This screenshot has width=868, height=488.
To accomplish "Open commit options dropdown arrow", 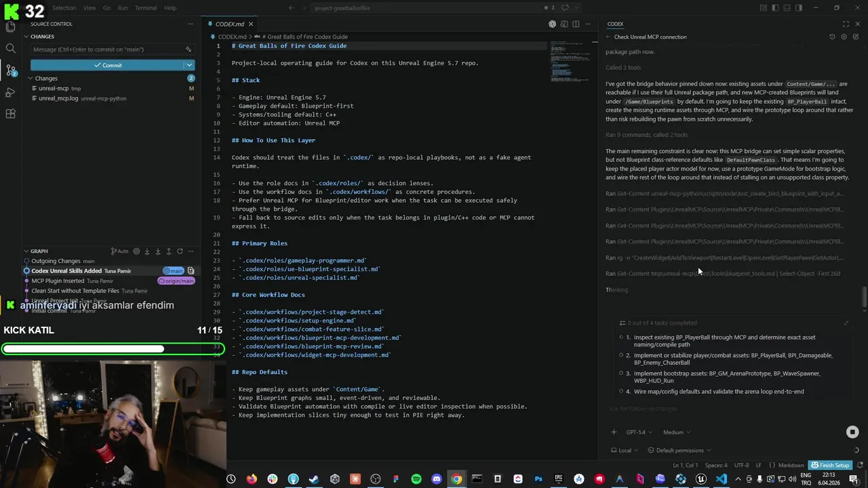I will click(189, 65).
